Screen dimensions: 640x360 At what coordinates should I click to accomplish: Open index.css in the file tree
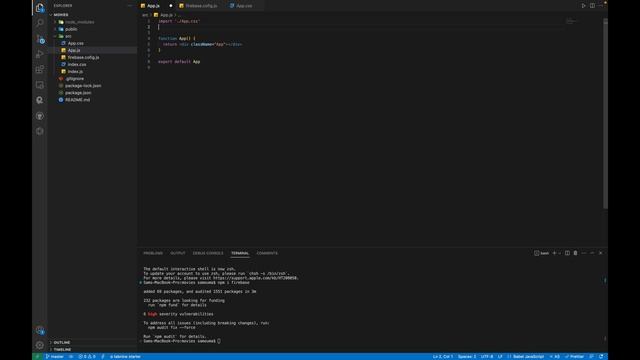[77, 64]
